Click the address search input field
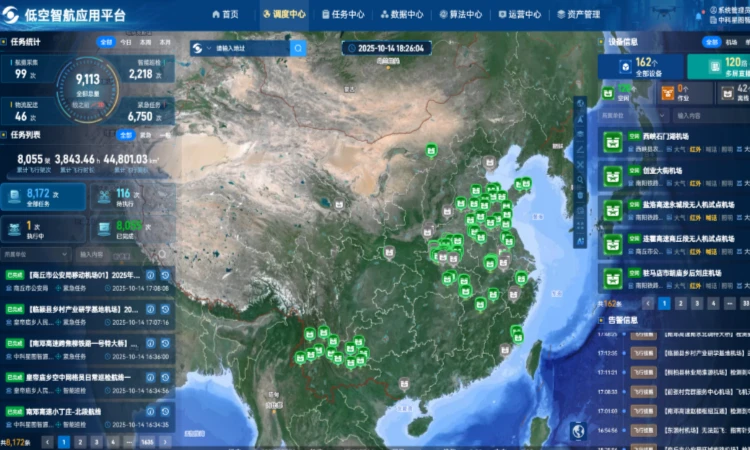This screenshot has height=450, width=750. (252, 48)
